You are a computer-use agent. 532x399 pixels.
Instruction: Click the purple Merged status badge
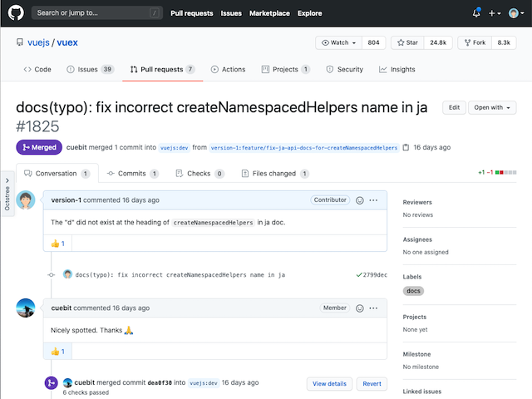tap(39, 147)
